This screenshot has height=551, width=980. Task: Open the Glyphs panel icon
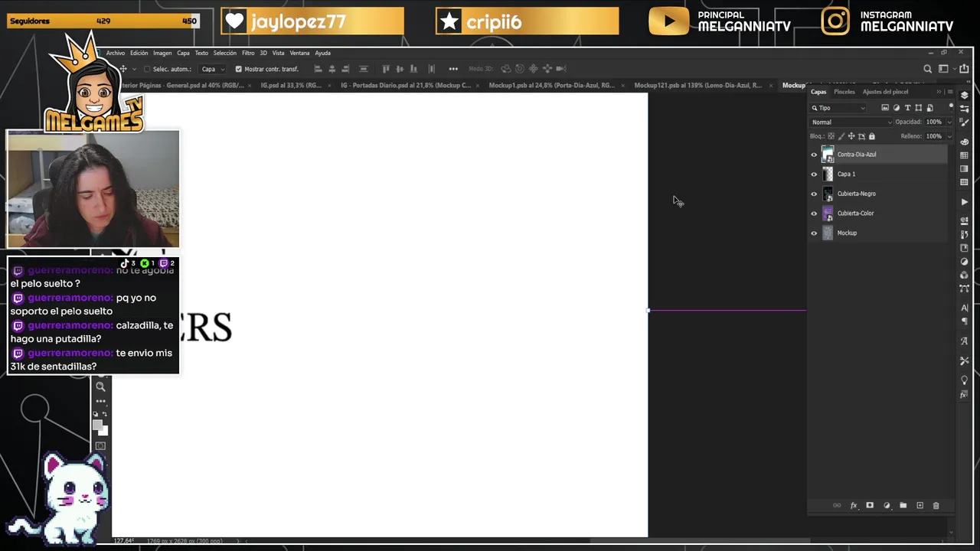[x=964, y=341]
